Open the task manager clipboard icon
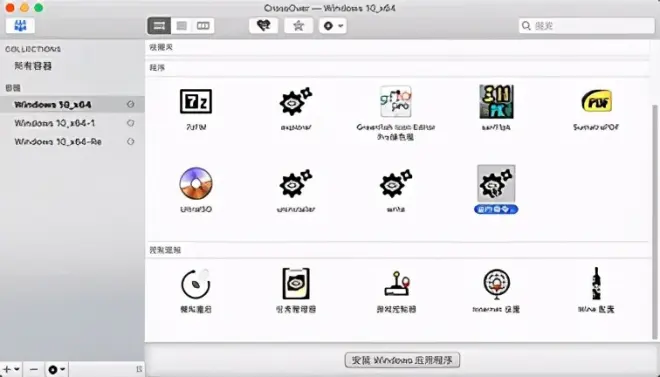 [x=296, y=284]
